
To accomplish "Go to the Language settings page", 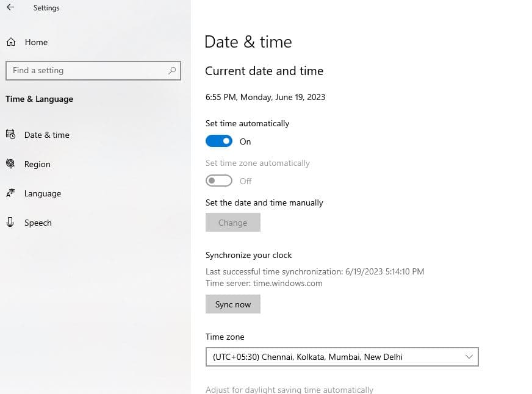I will (x=43, y=193).
